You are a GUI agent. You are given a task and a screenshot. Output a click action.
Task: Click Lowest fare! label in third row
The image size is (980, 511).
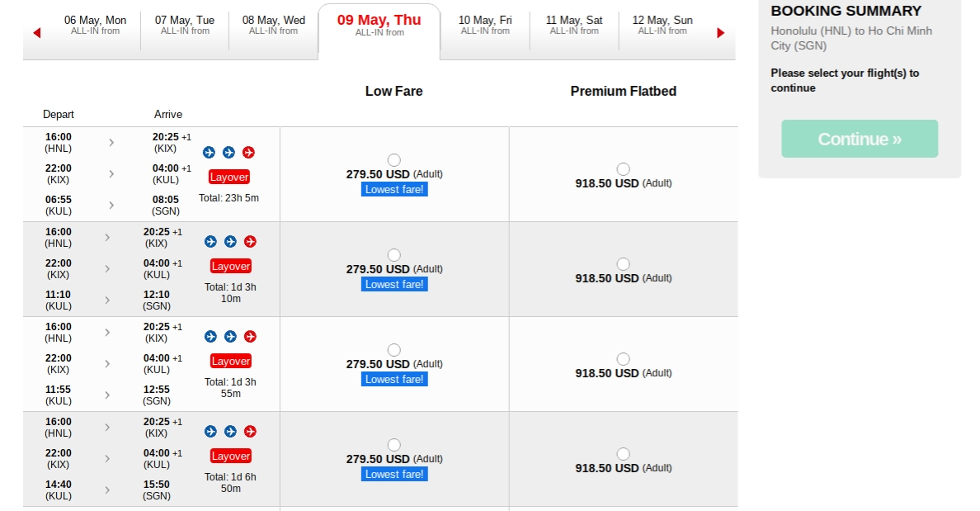(x=394, y=379)
